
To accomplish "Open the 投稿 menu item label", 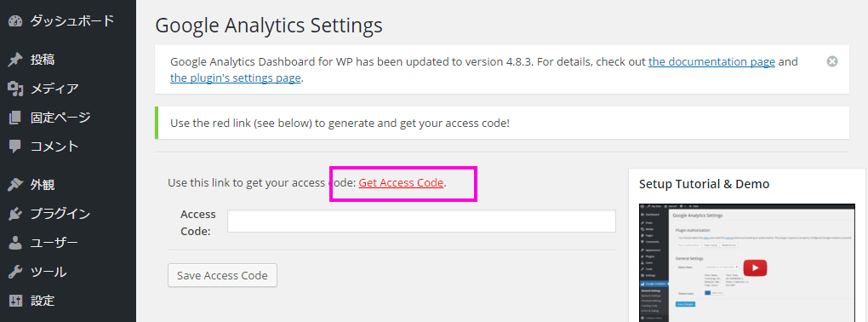I will [x=42, y=60].
